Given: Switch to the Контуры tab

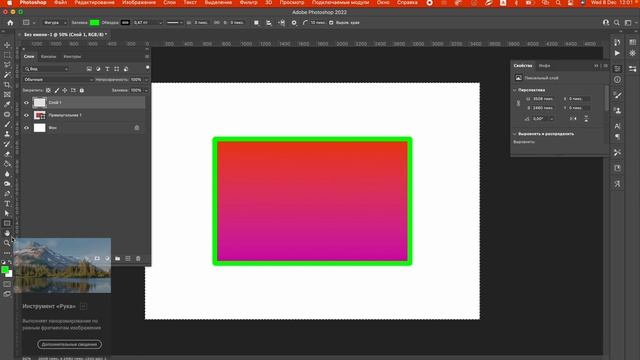Looking at the screenshot, I should click(x=72, y=57).
